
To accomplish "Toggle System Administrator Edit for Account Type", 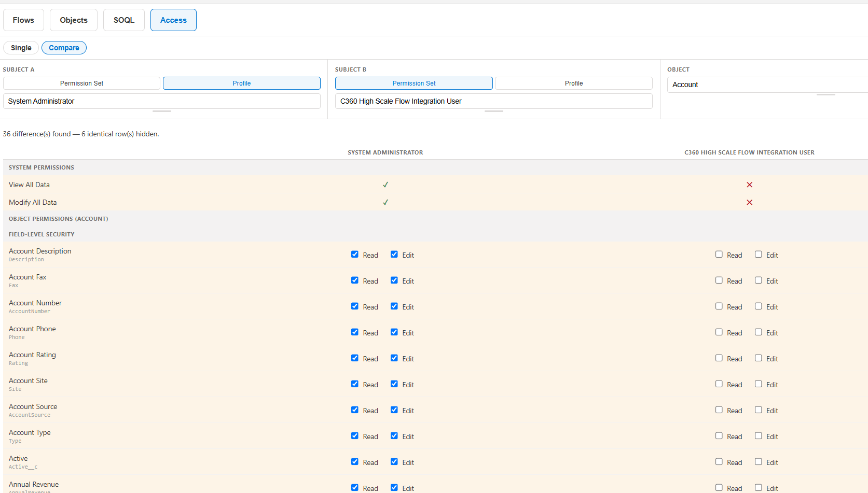I will pyautogui.click(x=394, y=436).
